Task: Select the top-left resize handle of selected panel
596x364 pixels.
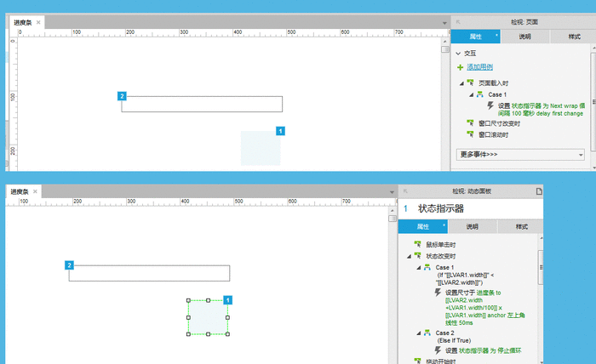Action: pyautogui.click(x=188, y=300)
